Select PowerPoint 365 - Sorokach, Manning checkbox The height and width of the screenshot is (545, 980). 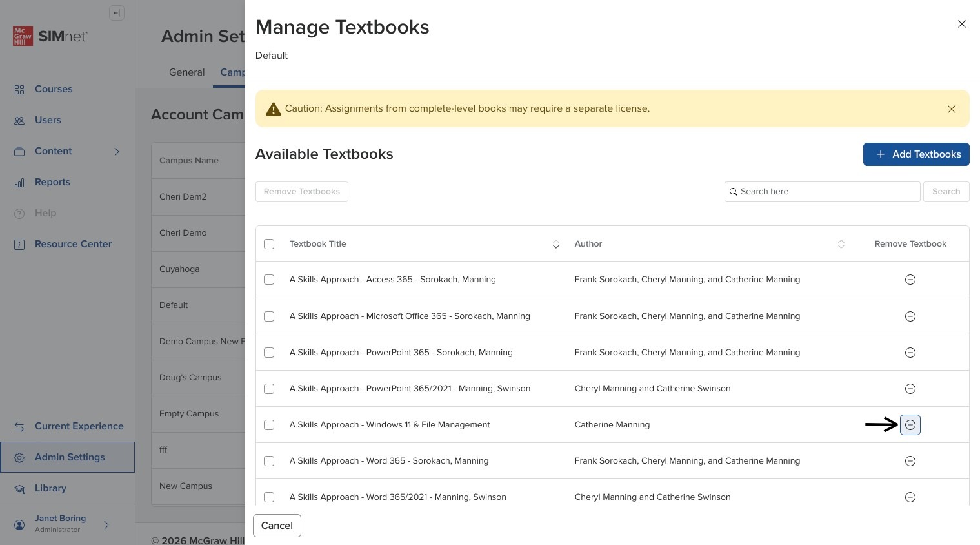coord(269,353)
